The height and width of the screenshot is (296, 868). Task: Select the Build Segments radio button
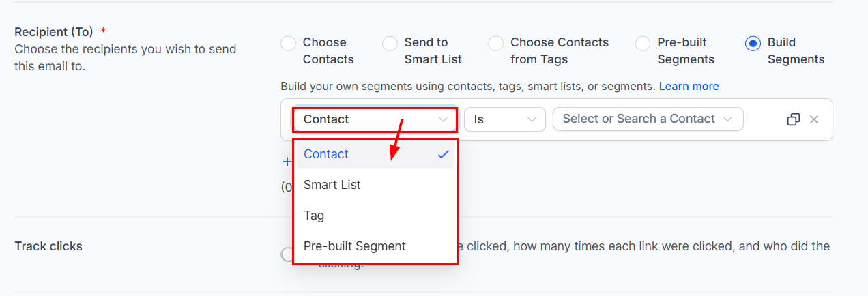click(x=753, y=44)
